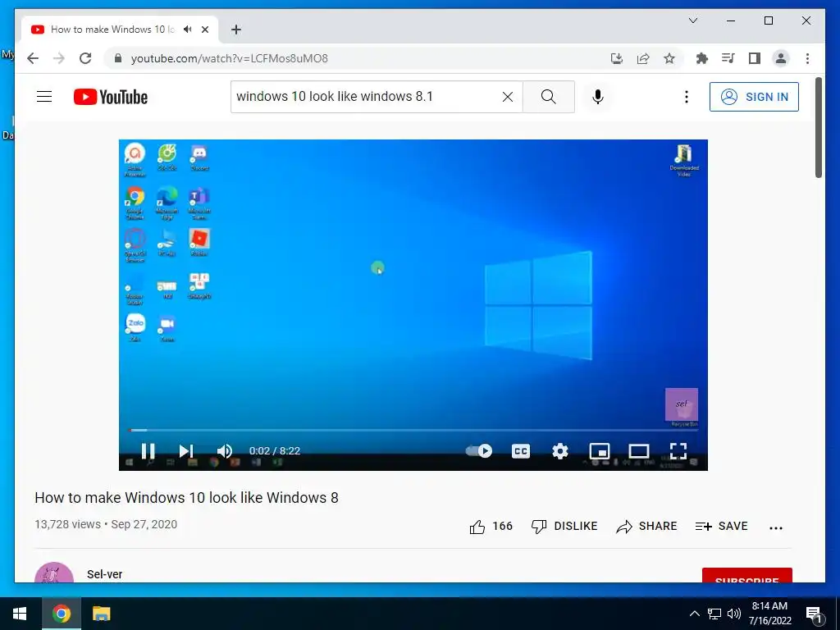Image resolution: width=840 pixels, height=630 pixels.
Task: Open more actions ellipsis below video
Action: tap(776, 527)
